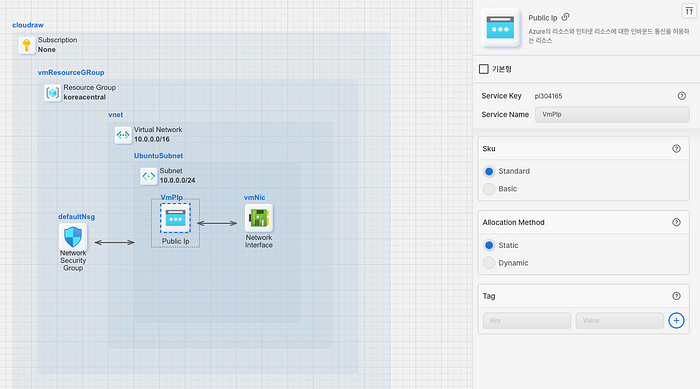Select the Virtual Network icon

coord(123,135)
